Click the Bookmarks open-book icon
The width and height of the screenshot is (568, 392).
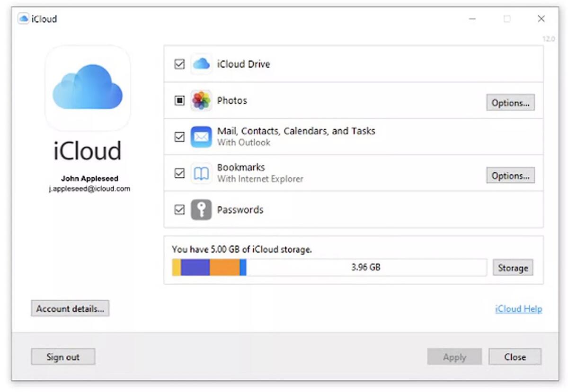pyautogui.click(x=201, y=173)
